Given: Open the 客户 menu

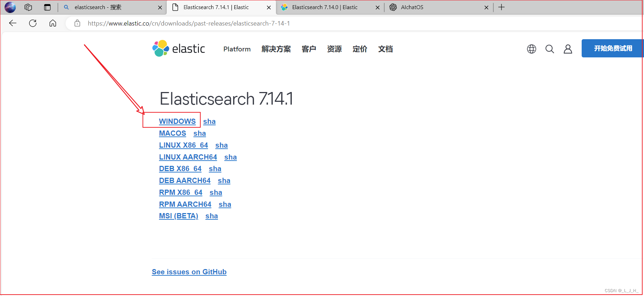Looking at the screenshot, I should pyautogui.click(x=309, y=49).
